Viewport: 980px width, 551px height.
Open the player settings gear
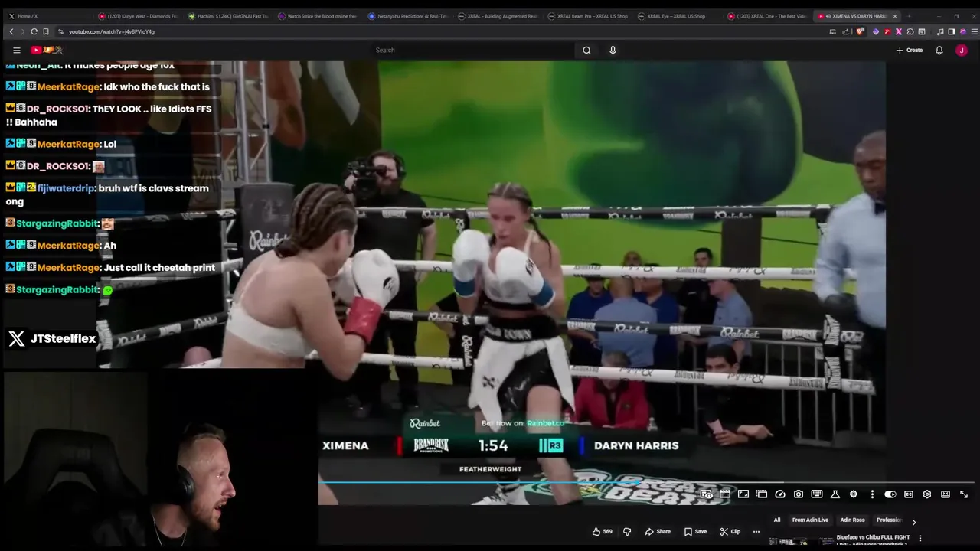[x=927, y=494]
